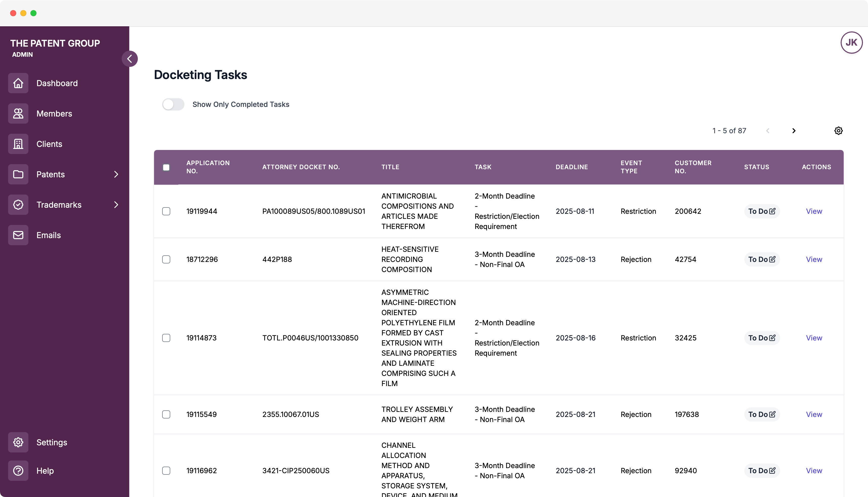Click title HEAT-SENSITIVE RECORDING COMPOSITION
Image resolution: width=868 pixels, height=497 pixels.
[410, 259]
